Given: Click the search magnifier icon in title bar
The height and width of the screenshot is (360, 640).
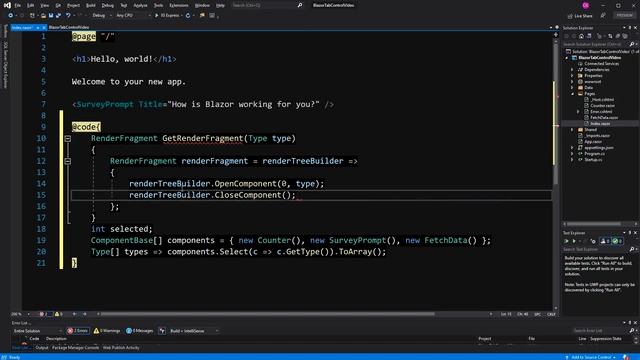Looking at the screenshot, I should [300, 5].
